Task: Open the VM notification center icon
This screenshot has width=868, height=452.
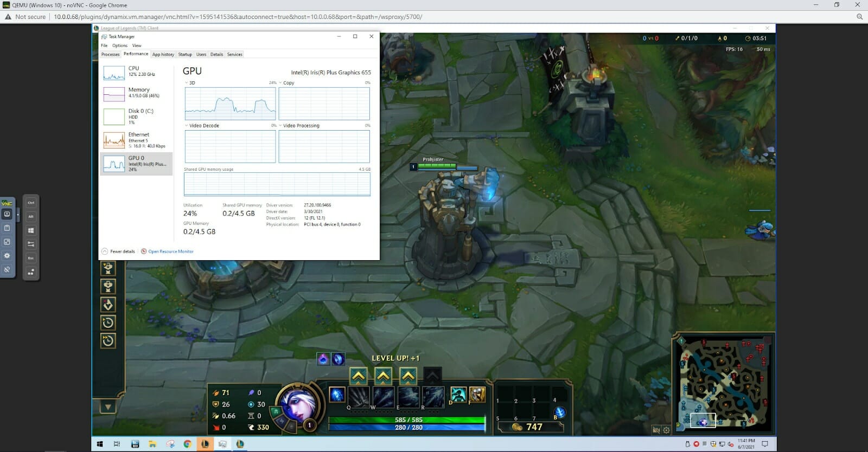Action: click(765, 444)
